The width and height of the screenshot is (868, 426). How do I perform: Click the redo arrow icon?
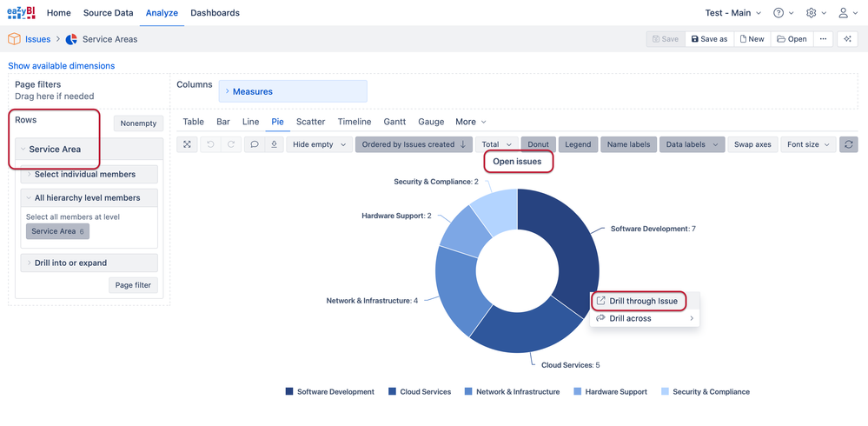pyautogui.click(x=231, y=144)
